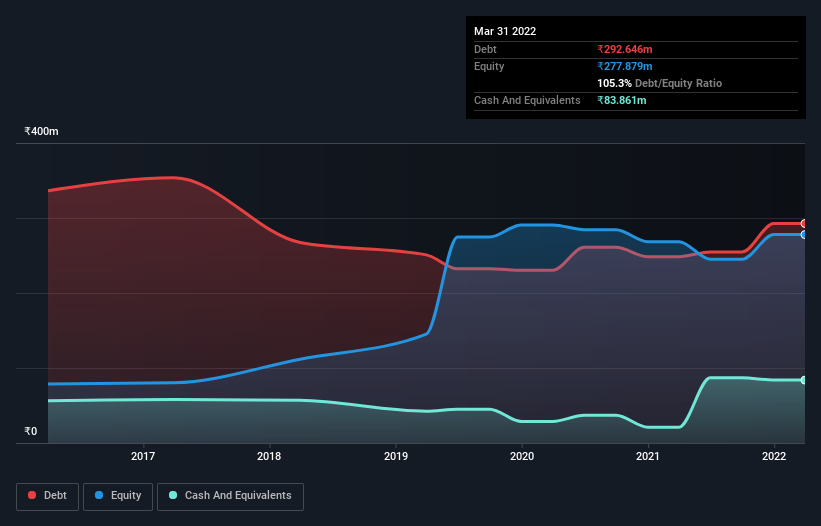This screenshot has height=526, width=821.
Task: Toggle the Equity series legend button
Action: point(118,496)
